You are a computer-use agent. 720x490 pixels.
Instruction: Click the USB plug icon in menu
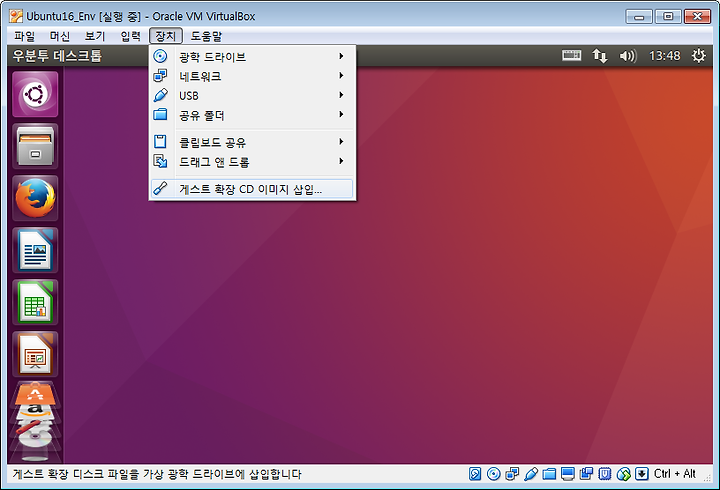[x=160, y=95]
